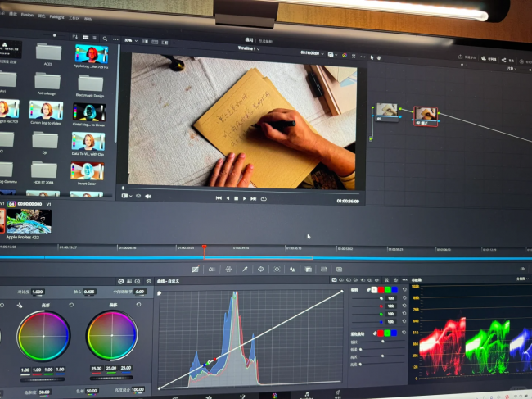Open the scopes type dropdown
This screenshot has height=399, width=532.
point(522,279)
